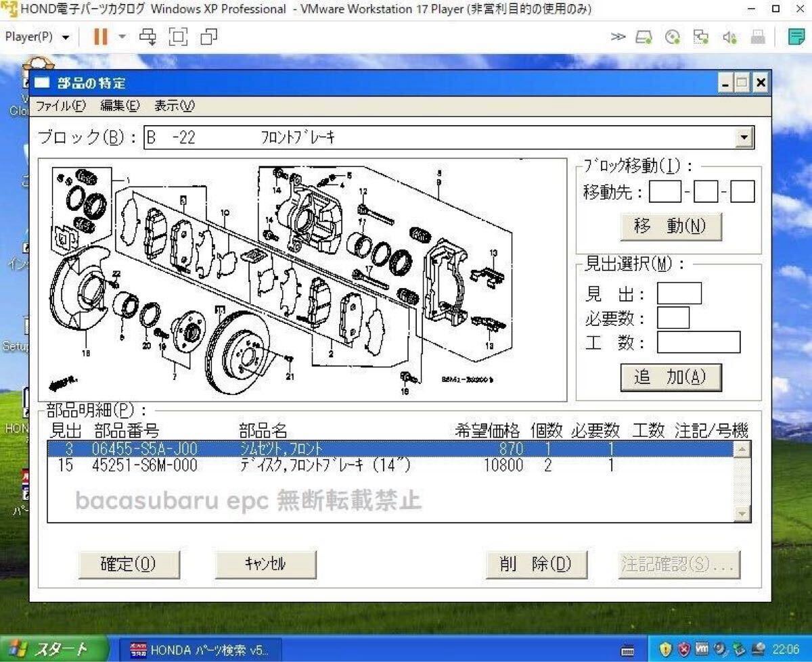Viewport: 812px width, 662px height.
Task: Click the VMware Tools tray icon
Action: pyautogui.click(x=702, y=649)
